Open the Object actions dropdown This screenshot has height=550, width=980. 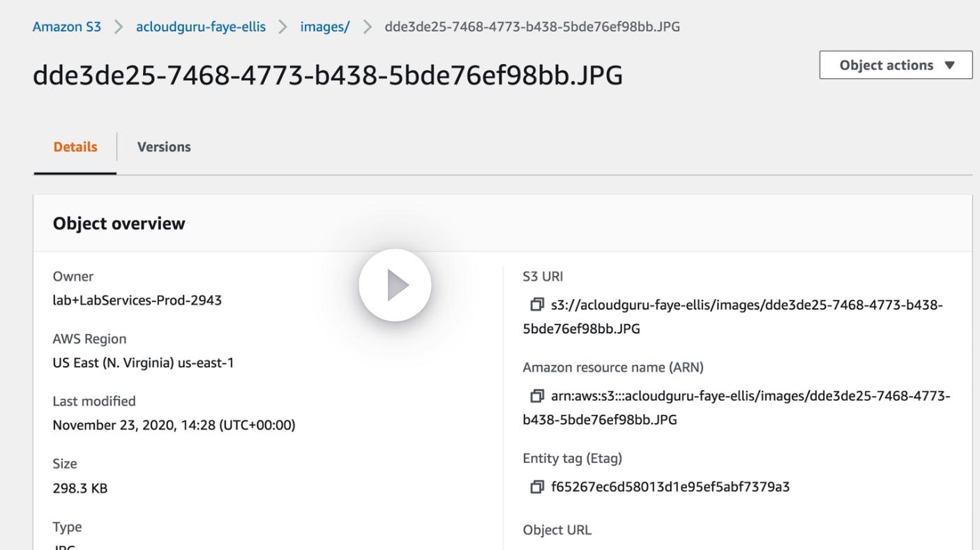click(896, 65)
